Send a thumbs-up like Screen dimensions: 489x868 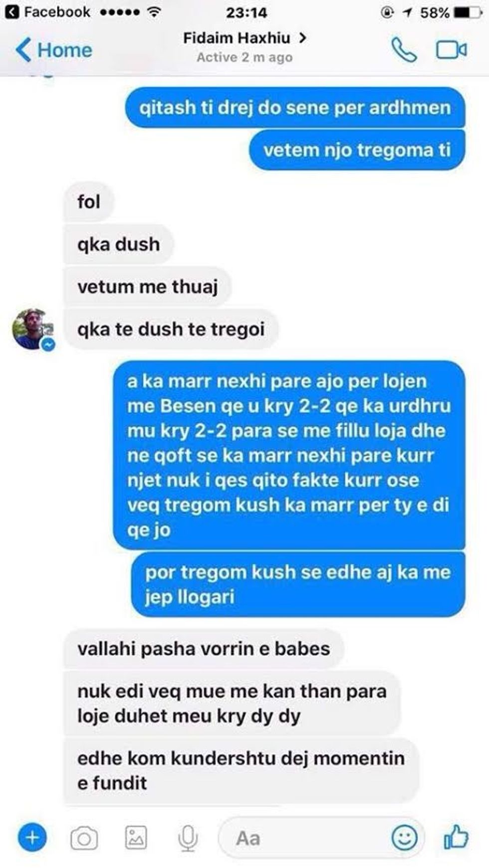point(456,837)
